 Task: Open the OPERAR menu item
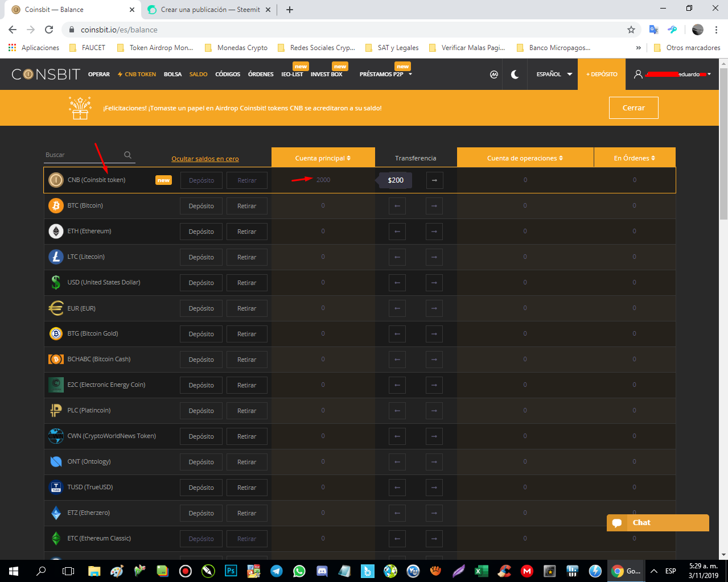tap(99, 75)
